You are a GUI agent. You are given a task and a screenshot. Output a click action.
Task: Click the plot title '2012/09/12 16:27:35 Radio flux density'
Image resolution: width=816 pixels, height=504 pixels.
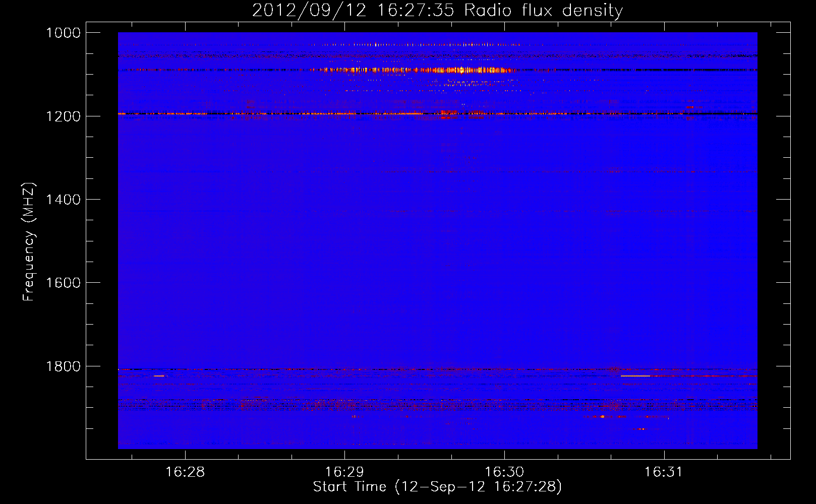coord(437,11)
